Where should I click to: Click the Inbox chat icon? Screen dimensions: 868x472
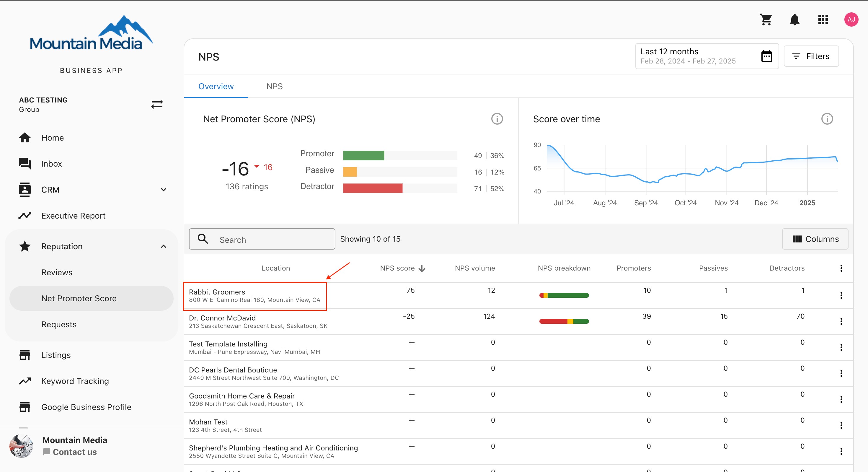25,164
